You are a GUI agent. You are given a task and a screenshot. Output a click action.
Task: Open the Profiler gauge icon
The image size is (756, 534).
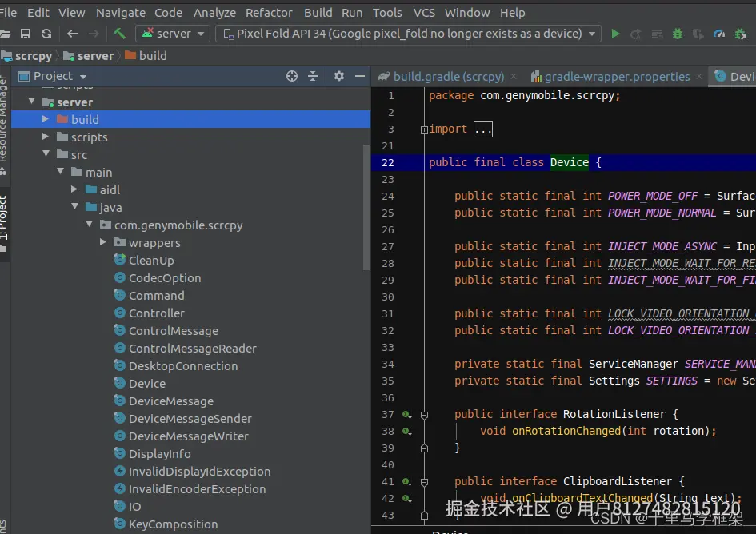point(719,34)
